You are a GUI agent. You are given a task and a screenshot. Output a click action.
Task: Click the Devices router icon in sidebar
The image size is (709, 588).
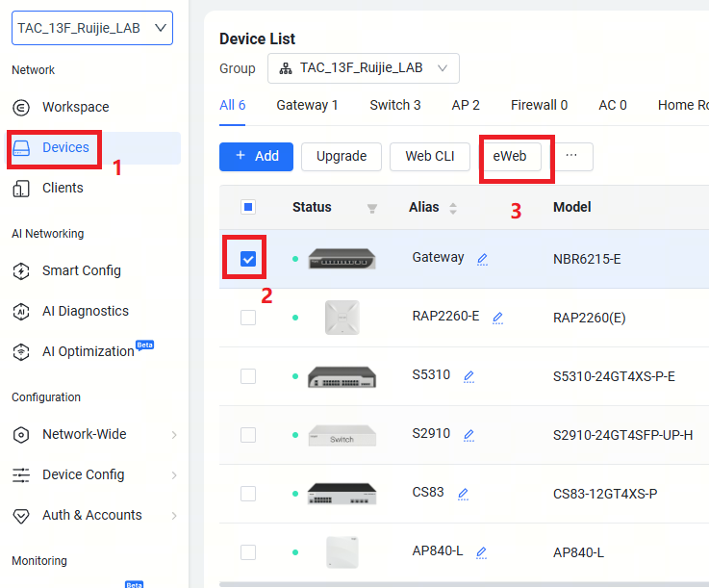pyautogui.click(x=21, y=148)
